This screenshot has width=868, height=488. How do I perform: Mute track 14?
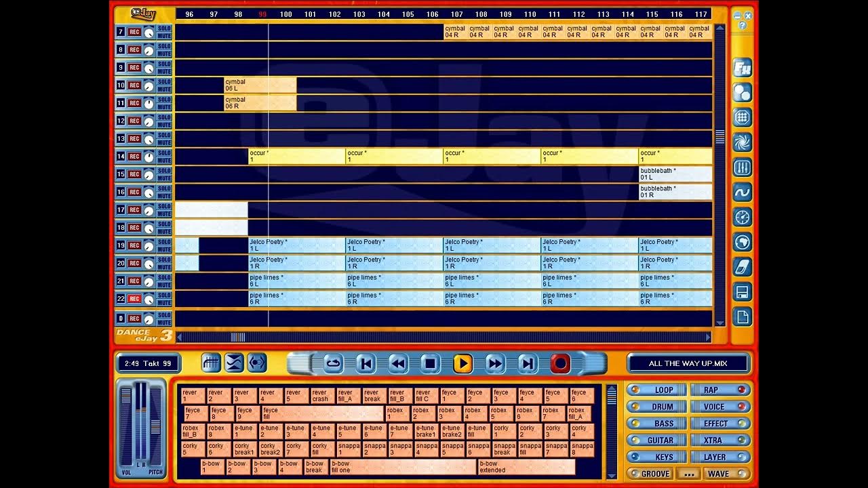tap(165, 161)
